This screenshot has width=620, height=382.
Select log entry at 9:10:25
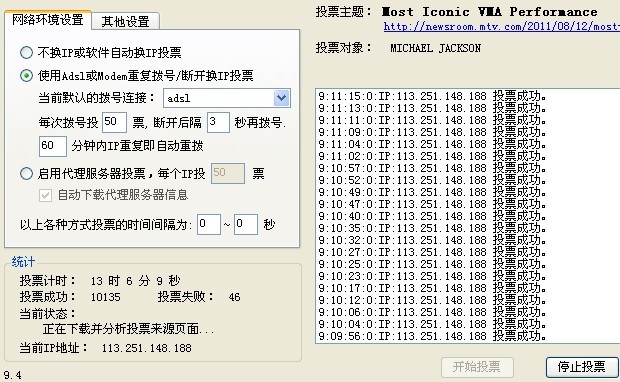click(x=432, y=264)
